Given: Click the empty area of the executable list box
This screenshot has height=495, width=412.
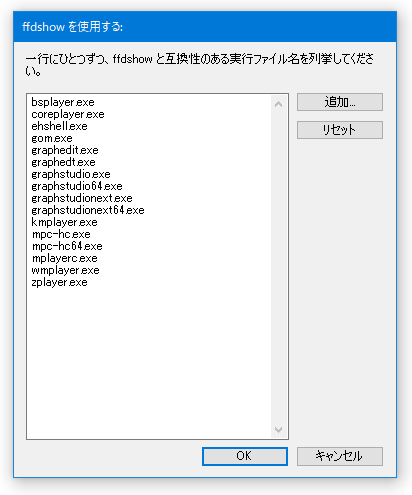Looking at the screenshot, I should [x=149, y=363].
